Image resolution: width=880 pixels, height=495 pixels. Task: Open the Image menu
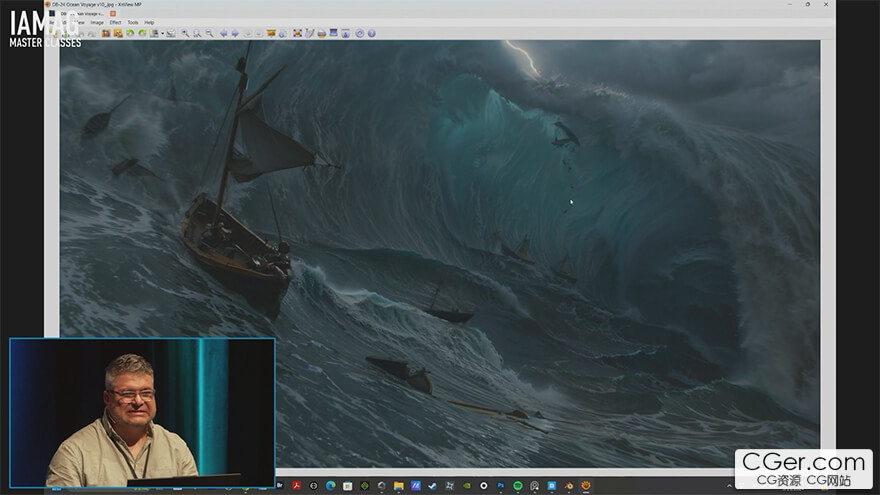click(x=97, y=22)
